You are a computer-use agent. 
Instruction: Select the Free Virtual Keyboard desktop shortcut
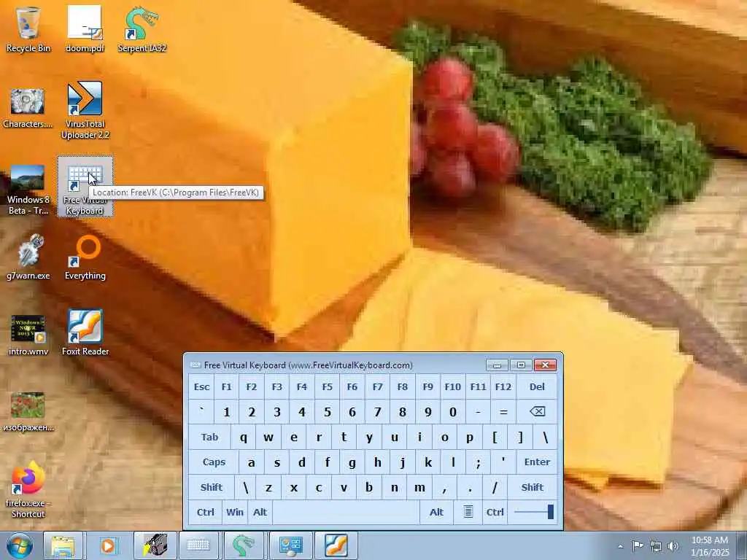pyautogui.click(x=85, y=187)
